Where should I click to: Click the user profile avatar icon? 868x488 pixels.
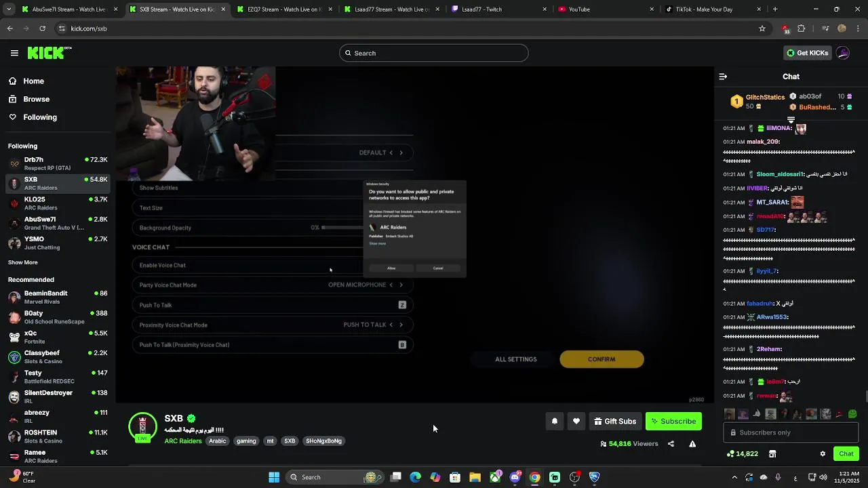pyautogui.click(x=843, y=53)
